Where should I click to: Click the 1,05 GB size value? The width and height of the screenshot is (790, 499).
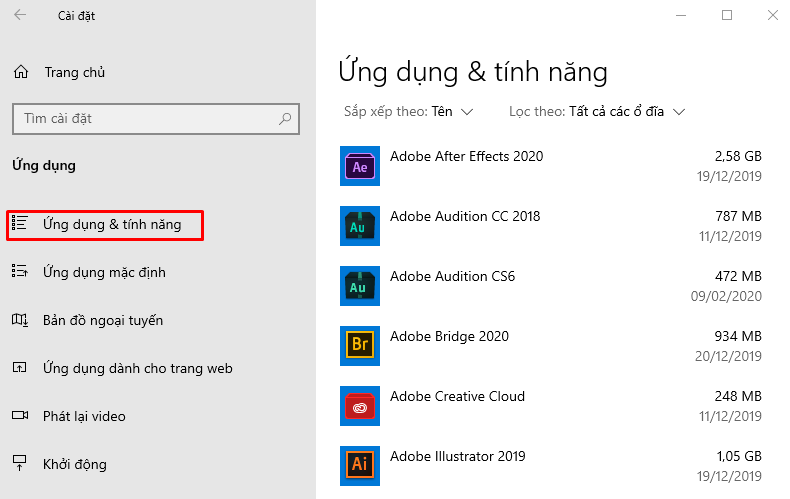739,456
